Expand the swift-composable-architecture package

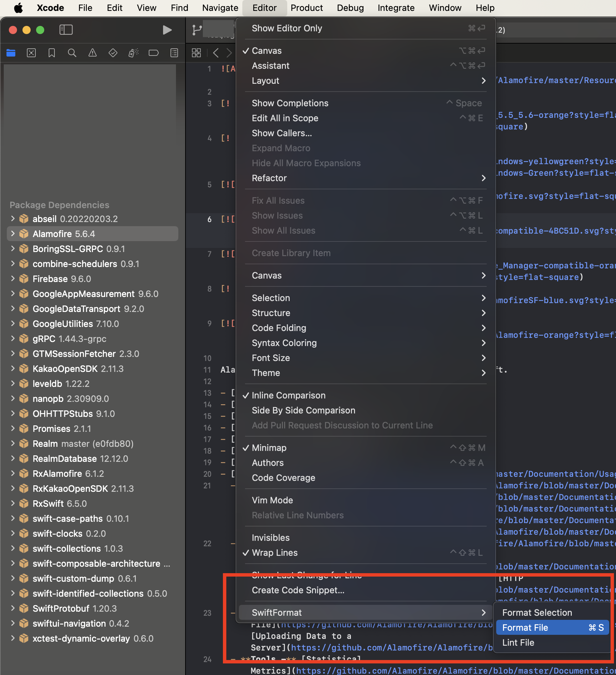13,563
